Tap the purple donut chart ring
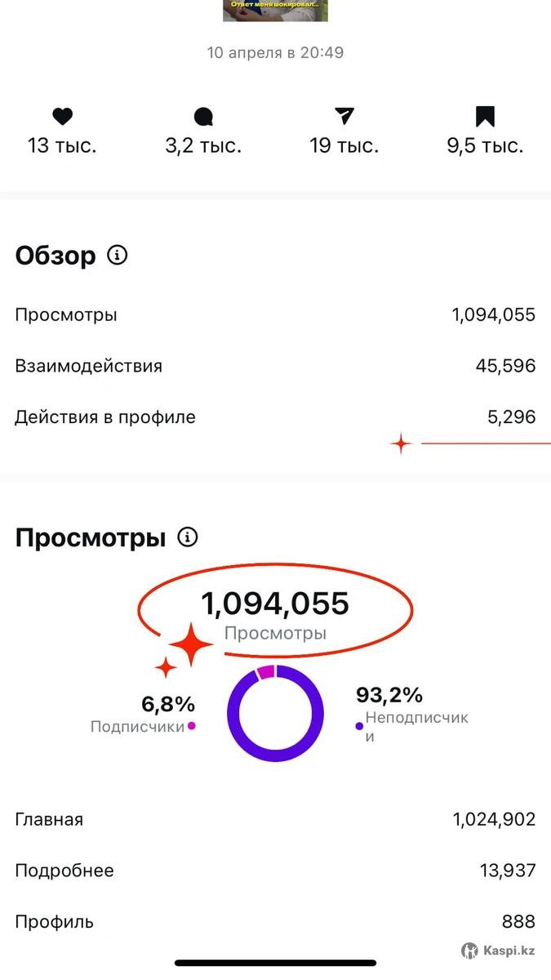This screenshot has height=980, width=551. point(275,713)
